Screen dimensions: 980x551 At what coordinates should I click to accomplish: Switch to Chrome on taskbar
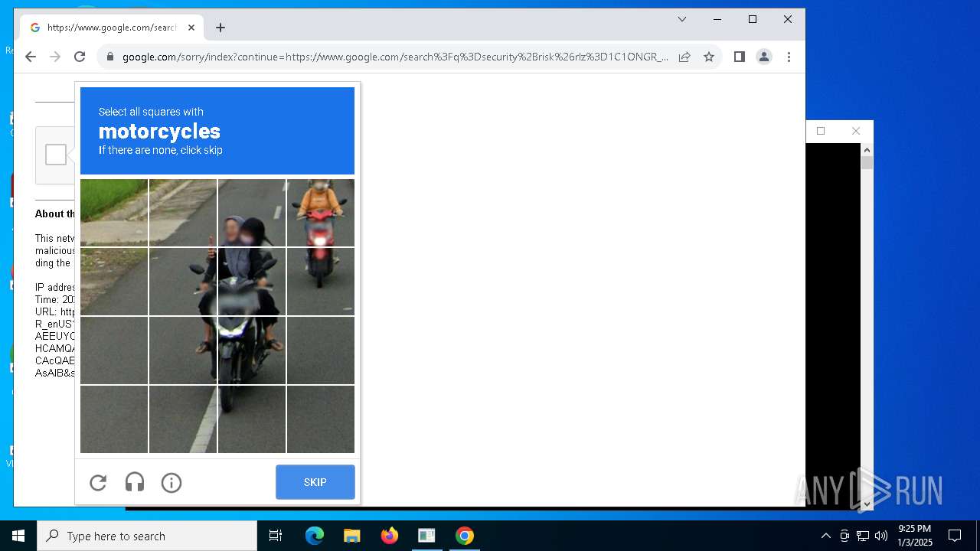pos(464,536)
